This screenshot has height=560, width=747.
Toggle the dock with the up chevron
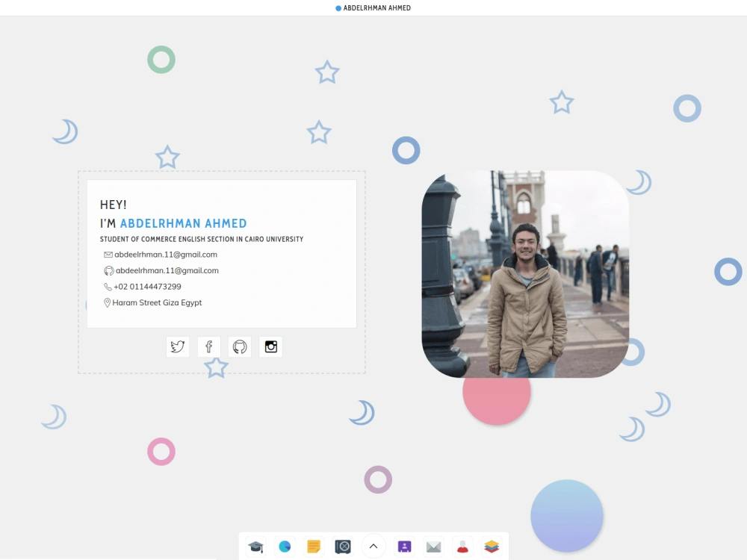(x=373, y=547)
